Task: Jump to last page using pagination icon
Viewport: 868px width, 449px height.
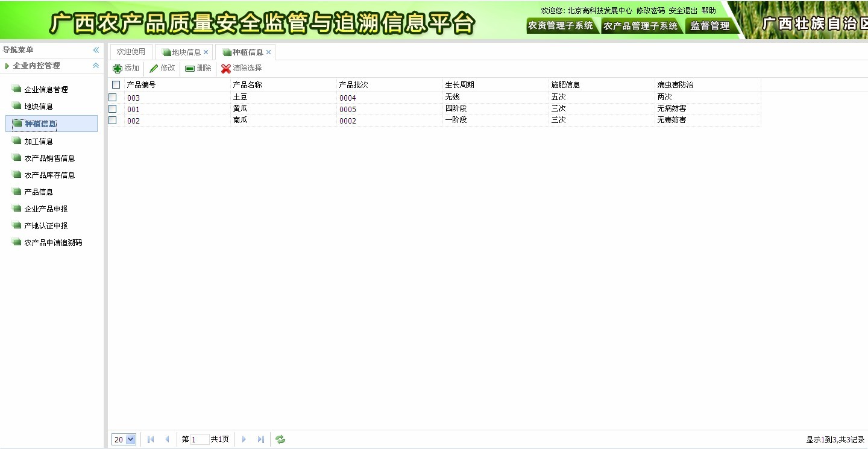Action: point(261,439)
